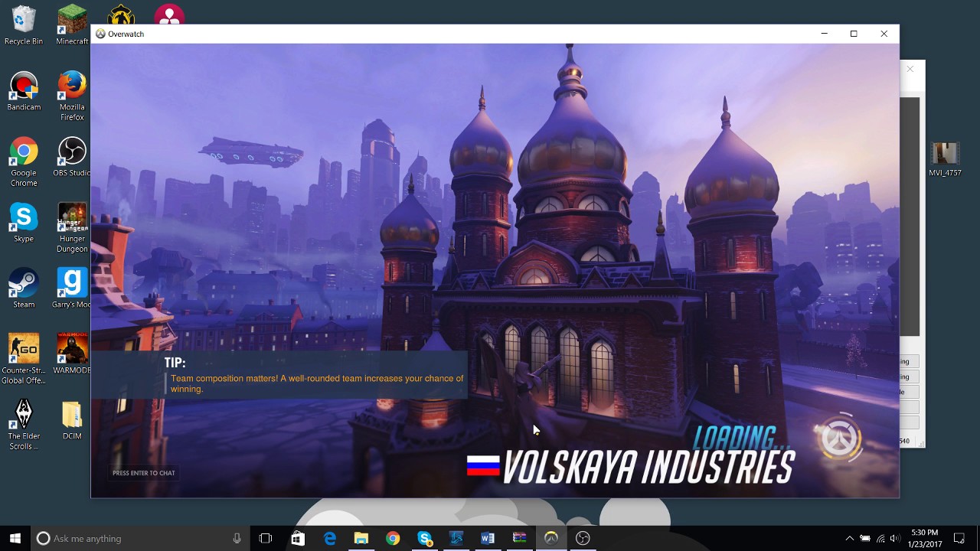Open the Windows Store from the taskbar
Image resolution: width=980 pixels, height=551 pixels.
pos(298,538)
